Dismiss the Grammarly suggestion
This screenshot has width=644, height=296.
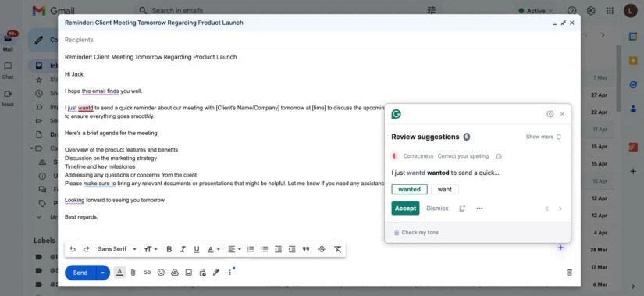[x=437, y=209]
